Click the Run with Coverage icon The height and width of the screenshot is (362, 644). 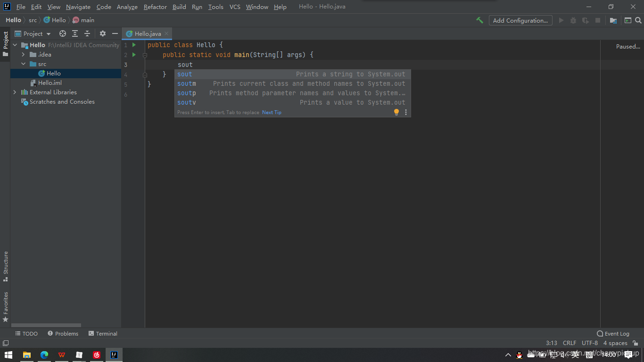point(586,20)
